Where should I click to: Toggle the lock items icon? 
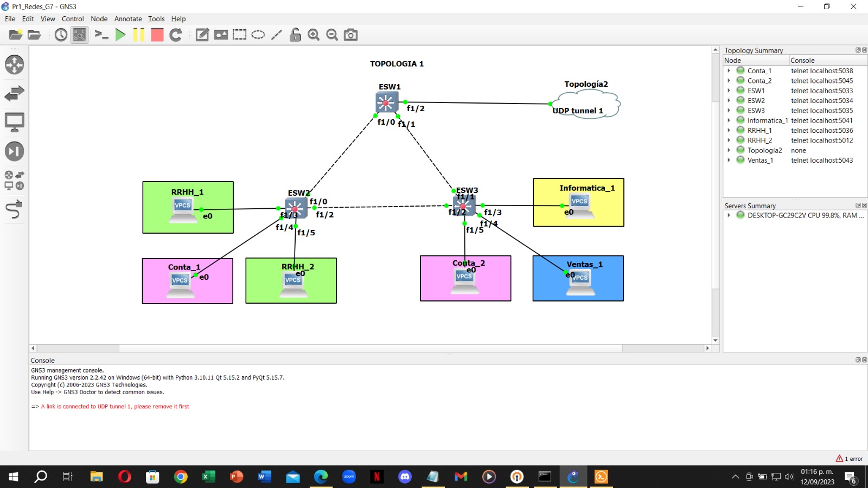[295, 34]
